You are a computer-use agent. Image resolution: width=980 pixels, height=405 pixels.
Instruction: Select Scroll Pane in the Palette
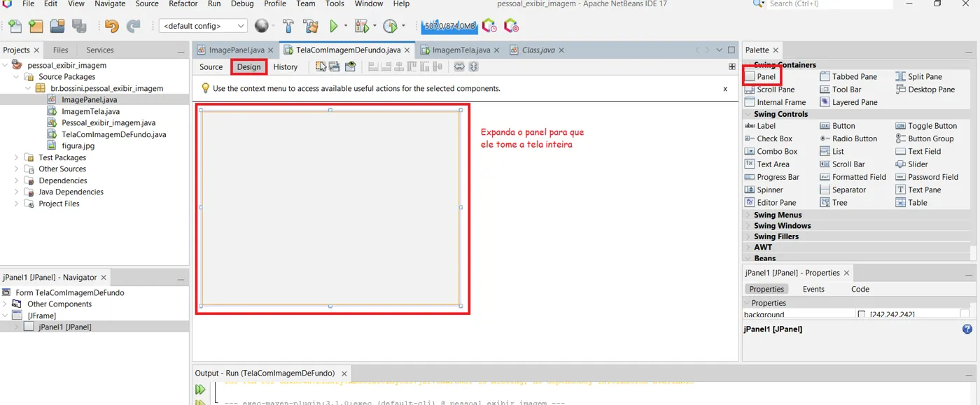click(x=770, y=90)
